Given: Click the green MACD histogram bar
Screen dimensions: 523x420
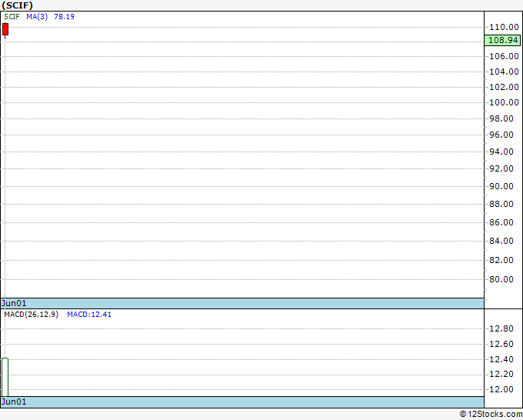Looking at the screenshot, I should coord(5,377).
